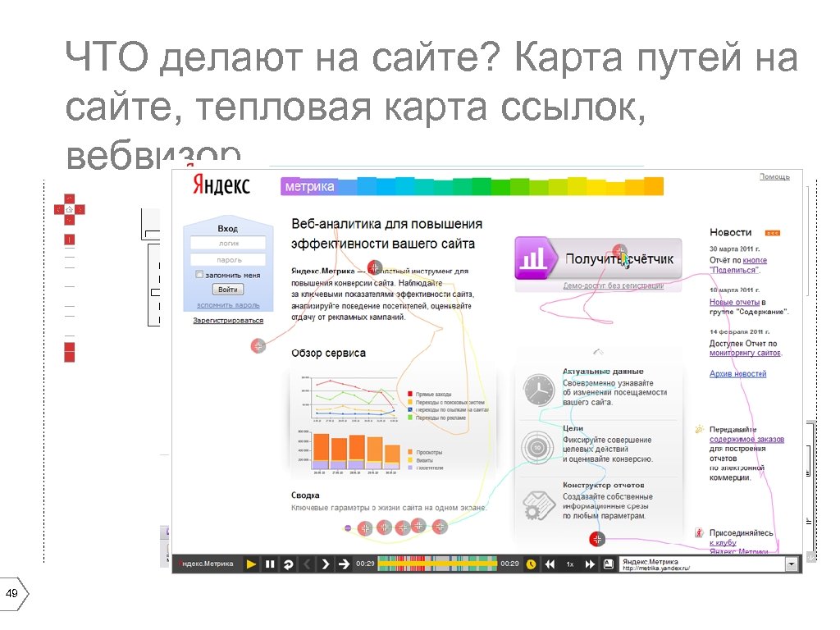
Task: Click the orange RSS icon beside Новости
Action: [x=773, y=233]
